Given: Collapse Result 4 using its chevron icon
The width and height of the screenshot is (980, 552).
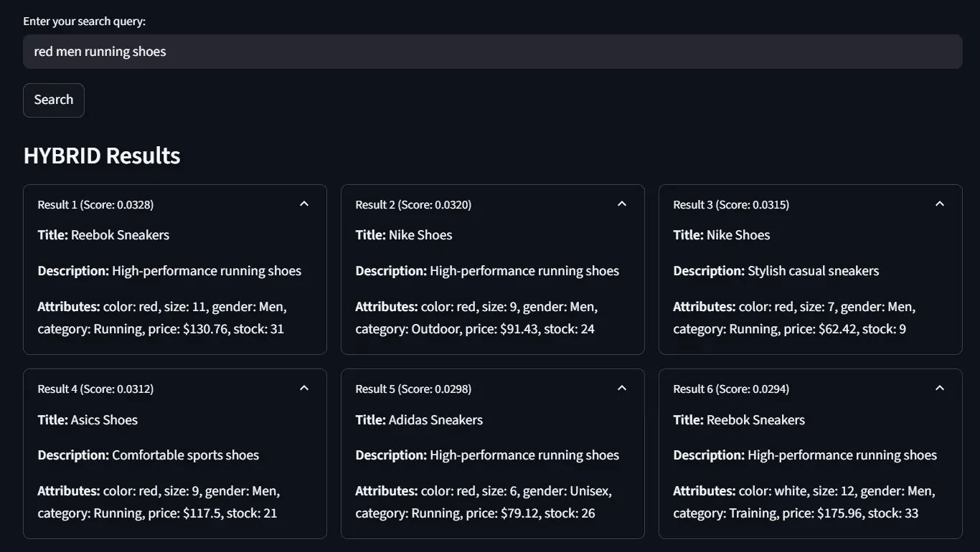Looking at the screenshot, I should [304, 389].
